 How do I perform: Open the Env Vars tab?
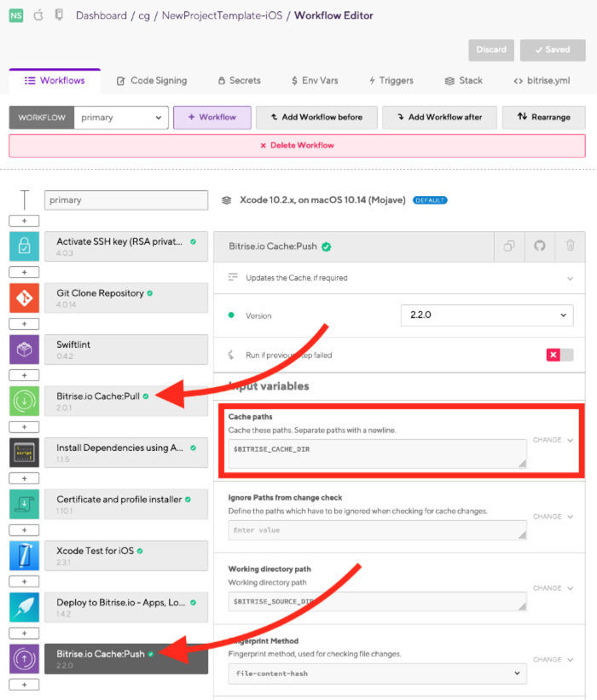pos(315,81)
